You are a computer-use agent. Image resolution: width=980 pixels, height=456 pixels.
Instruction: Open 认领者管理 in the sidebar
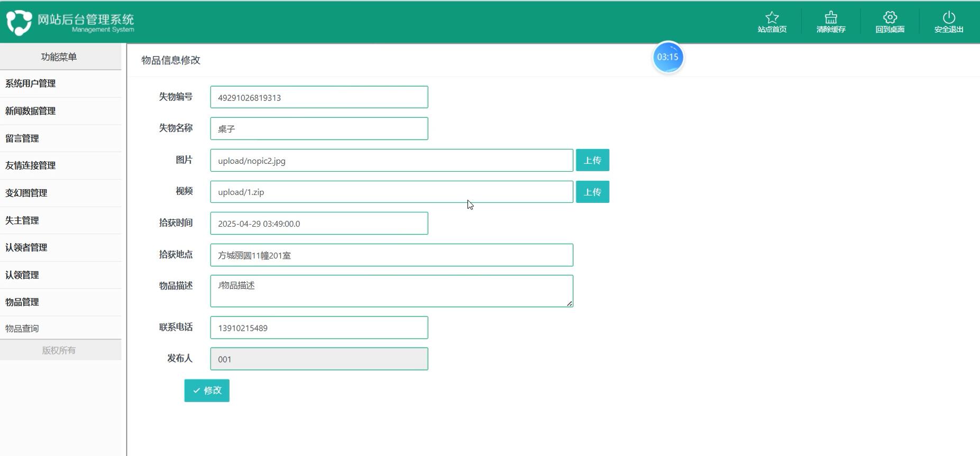[x=26, y=247]
